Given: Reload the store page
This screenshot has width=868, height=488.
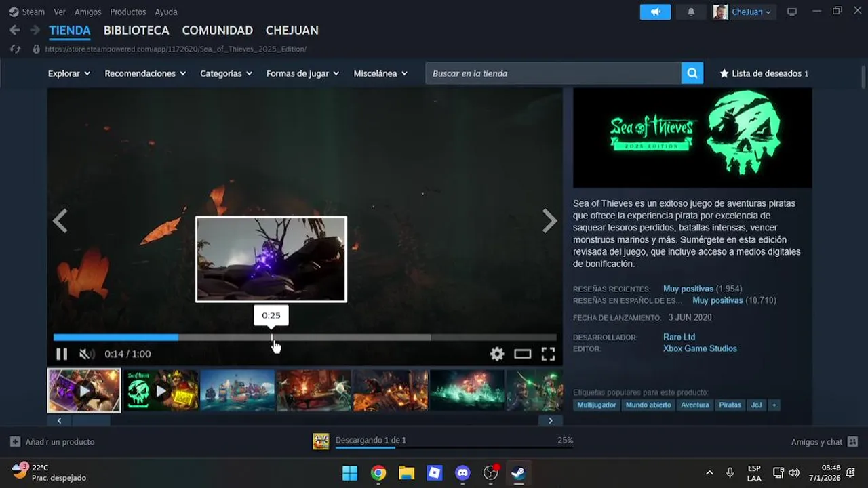Looking at the screenshot, I should 15,49.
